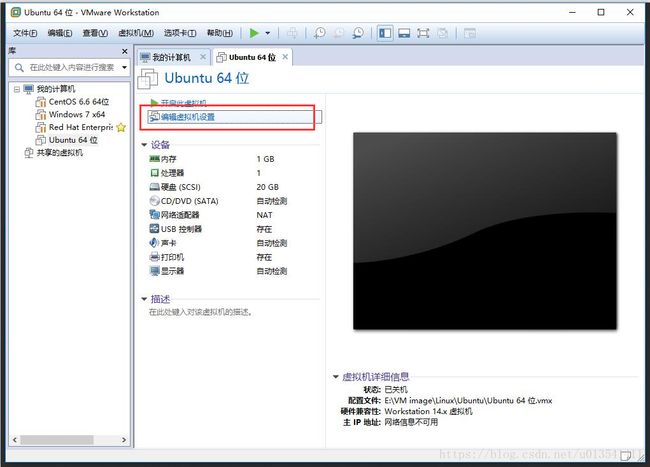This screenshot has width=650, height=467.
Task: Click the 配置文件 path value
Action: 468,401
